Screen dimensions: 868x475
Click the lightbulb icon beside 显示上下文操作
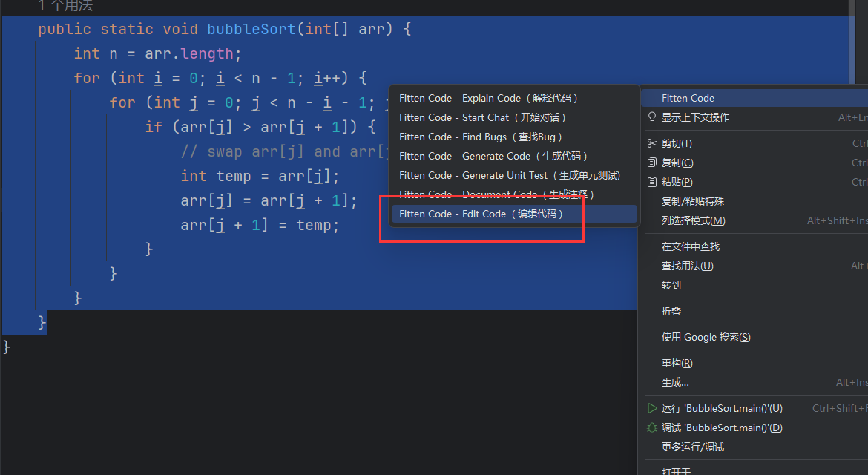652,117
